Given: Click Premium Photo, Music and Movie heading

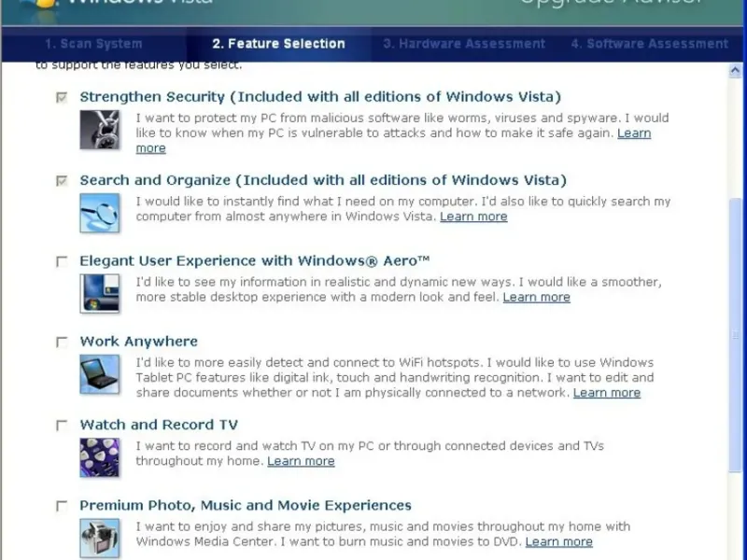Looking at the screenshot, I should coord(246,505).
